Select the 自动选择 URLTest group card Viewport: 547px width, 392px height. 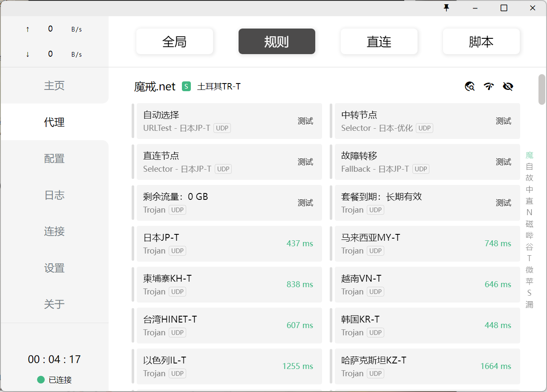pyautogui.click(x=229, y=121)
